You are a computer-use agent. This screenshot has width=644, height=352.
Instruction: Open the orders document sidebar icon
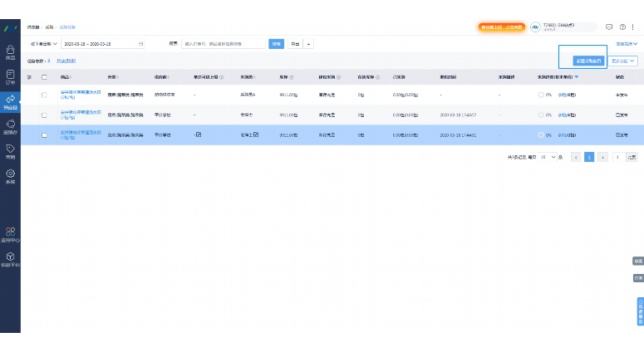point(10,74)
